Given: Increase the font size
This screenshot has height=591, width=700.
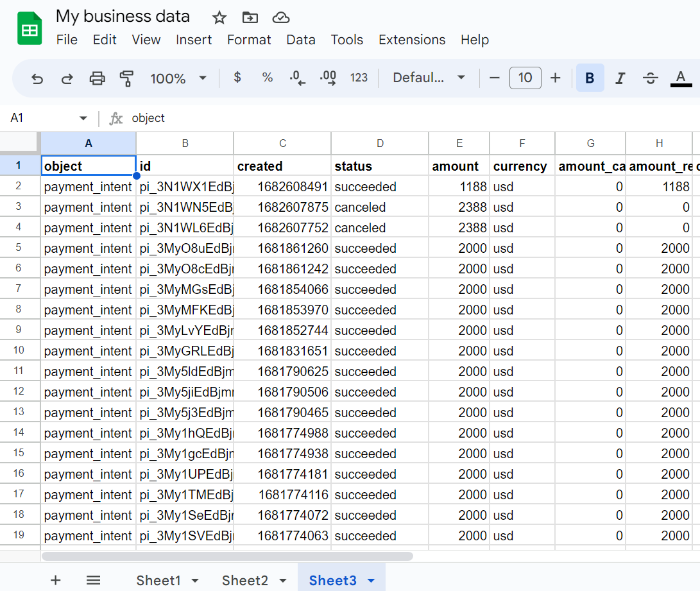Looking at the screenshot, I should (556, 78).
